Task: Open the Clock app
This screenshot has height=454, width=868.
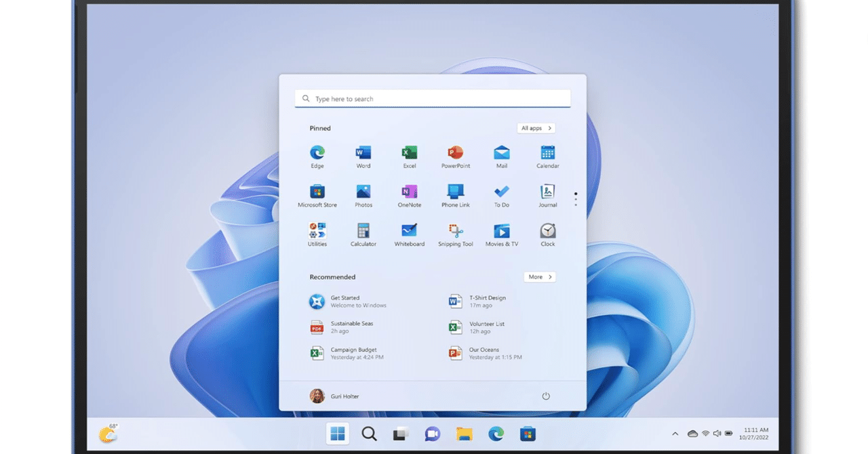Action: click(548, 235)
